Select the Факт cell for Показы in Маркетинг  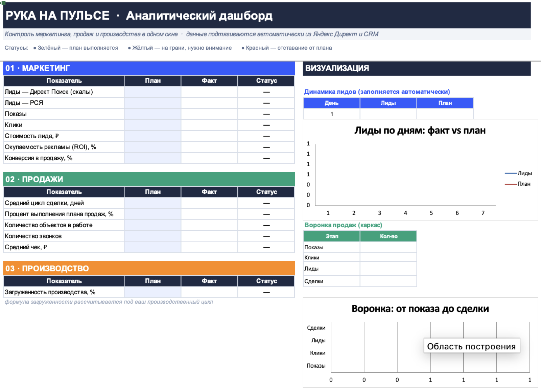coord(209,114)
